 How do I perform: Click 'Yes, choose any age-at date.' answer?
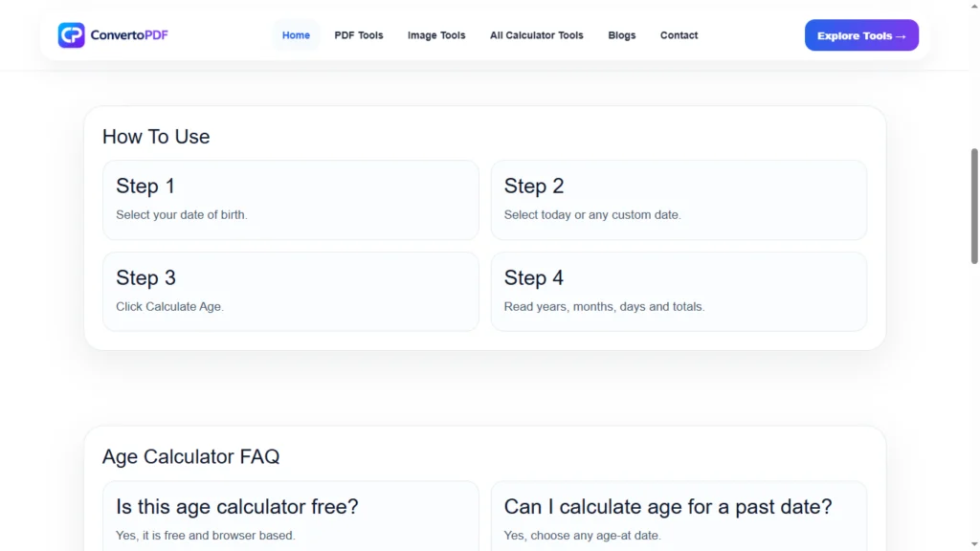[x=583, y=536]
